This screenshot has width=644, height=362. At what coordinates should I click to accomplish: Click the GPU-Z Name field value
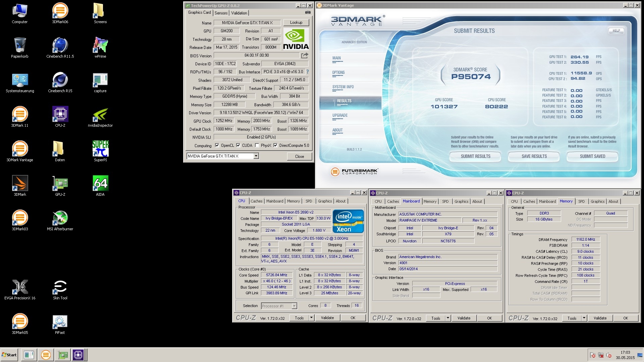[x=247, y=23]
